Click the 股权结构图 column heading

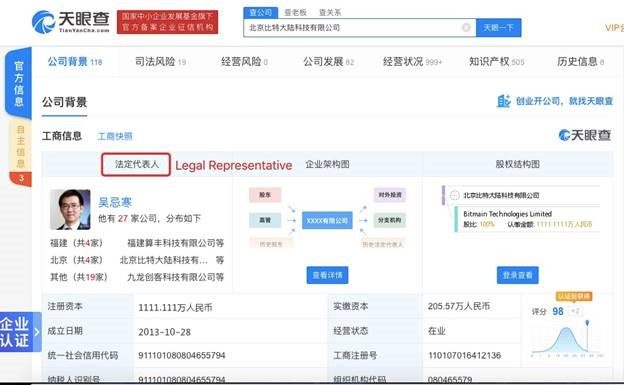click(x=517, y=164)
